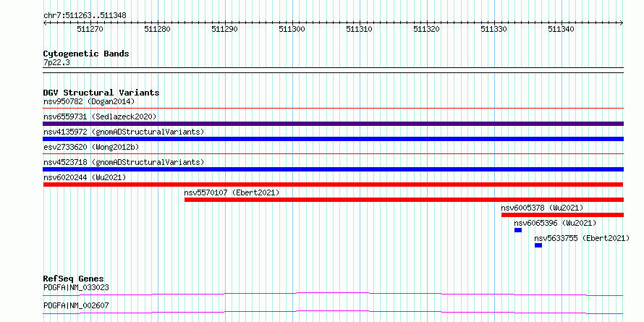Open transcript PDGFA|NM_033023 label
Screen dimensions: 644x322
click(77, 287)
